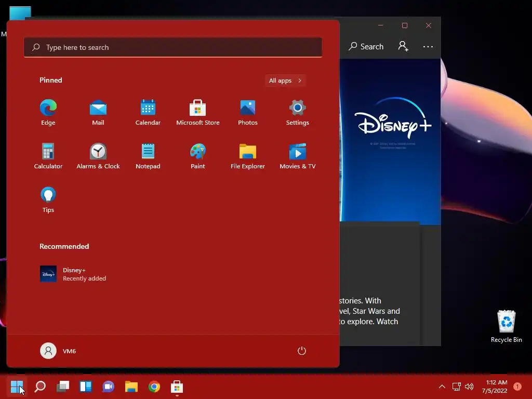Click the Disney+ banner in Store window
532x399 pixels.
[390, 142]
